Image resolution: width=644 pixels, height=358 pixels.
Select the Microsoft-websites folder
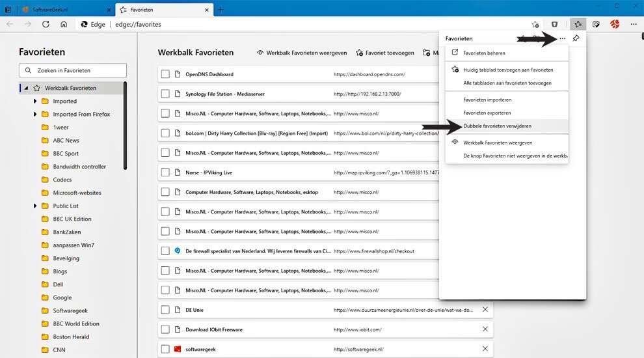tap(77, 193)
